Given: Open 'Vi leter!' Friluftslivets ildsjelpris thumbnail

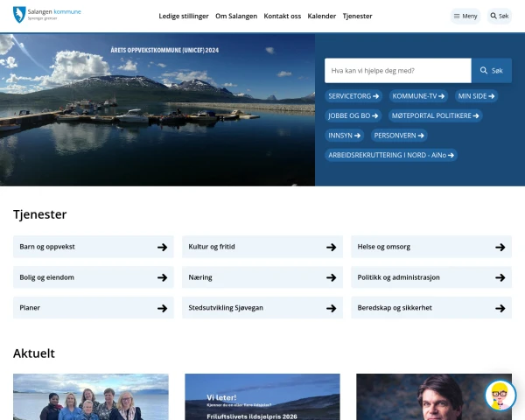Looking at the screenshot, I should (262, 397).
